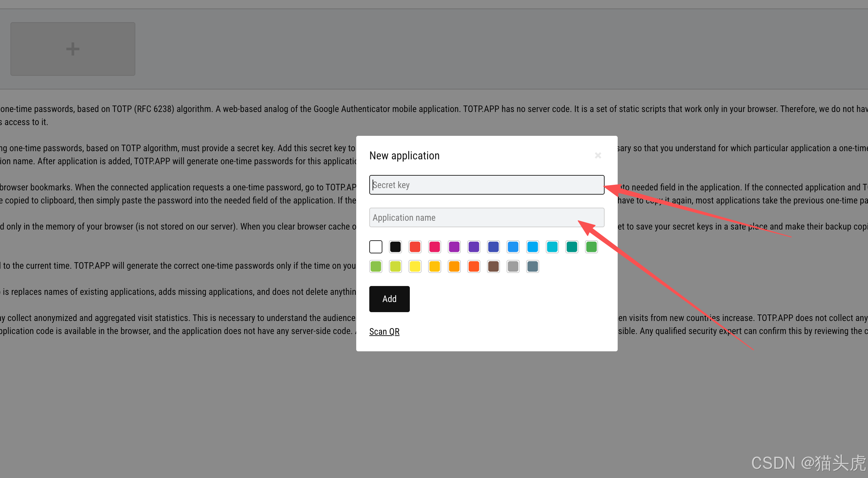Click the Application name field
Screen dimensions: 868x478
[486, 217]
